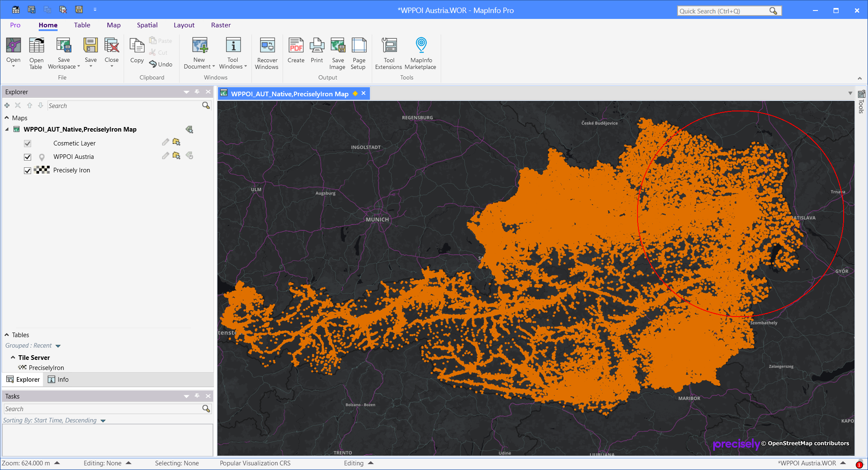Click the New Document ribbon icon
This screenshot has width=868, height=470.
pyautogui.click(x=200, y=45)
